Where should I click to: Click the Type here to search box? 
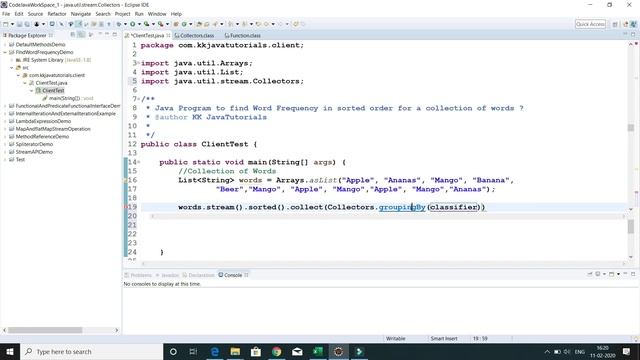(x=91, y=351)
